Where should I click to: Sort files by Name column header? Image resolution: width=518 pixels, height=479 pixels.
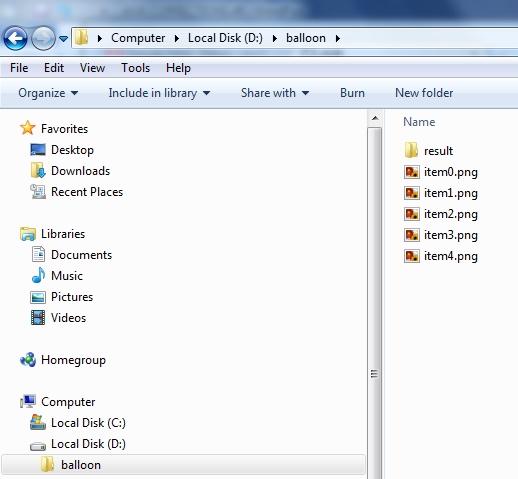[419, 122]
